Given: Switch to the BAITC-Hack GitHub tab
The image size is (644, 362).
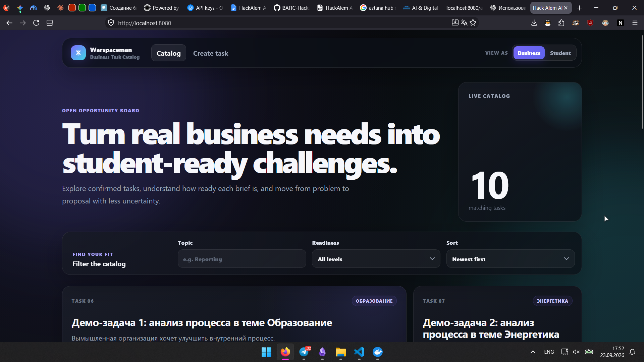Looking at the screenshot, I should coord(291,8).
